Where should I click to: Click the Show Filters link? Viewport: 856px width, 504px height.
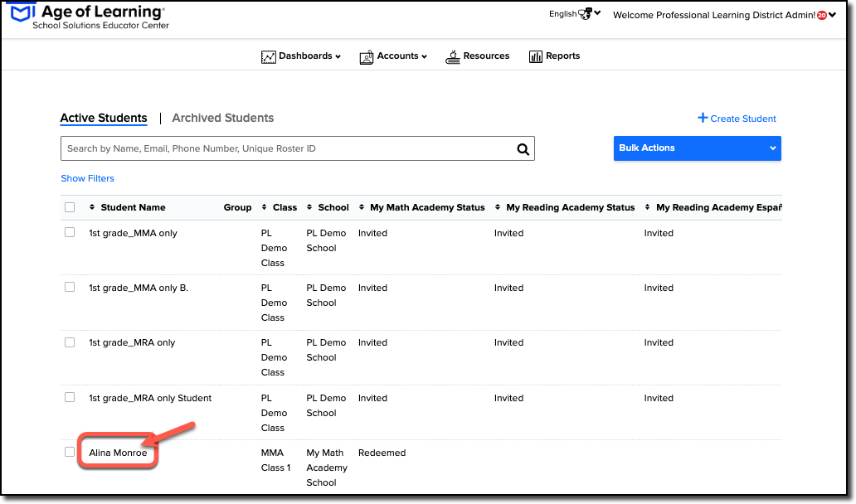[x=87, y=178]
